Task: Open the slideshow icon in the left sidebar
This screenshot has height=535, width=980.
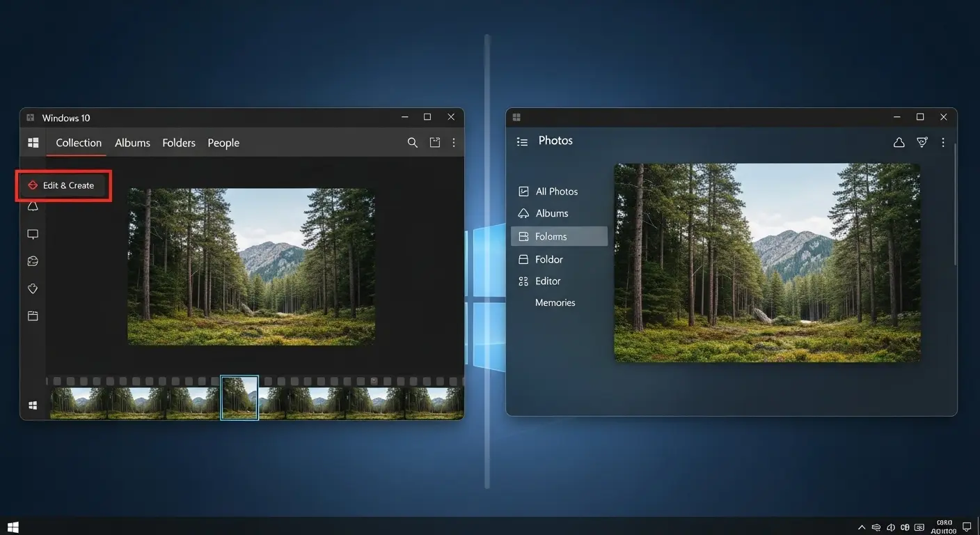Action: (33, 233)
